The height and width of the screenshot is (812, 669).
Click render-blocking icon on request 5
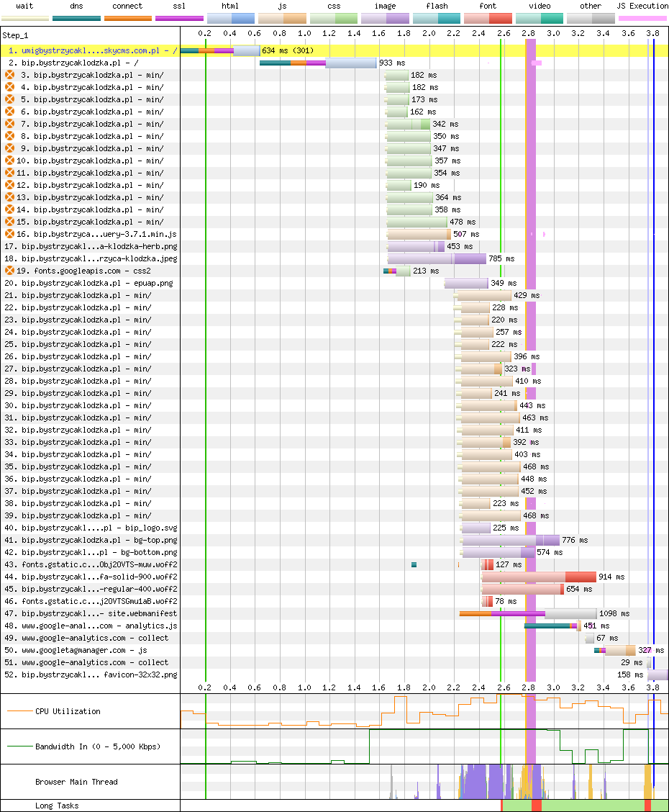coord(9,99)
